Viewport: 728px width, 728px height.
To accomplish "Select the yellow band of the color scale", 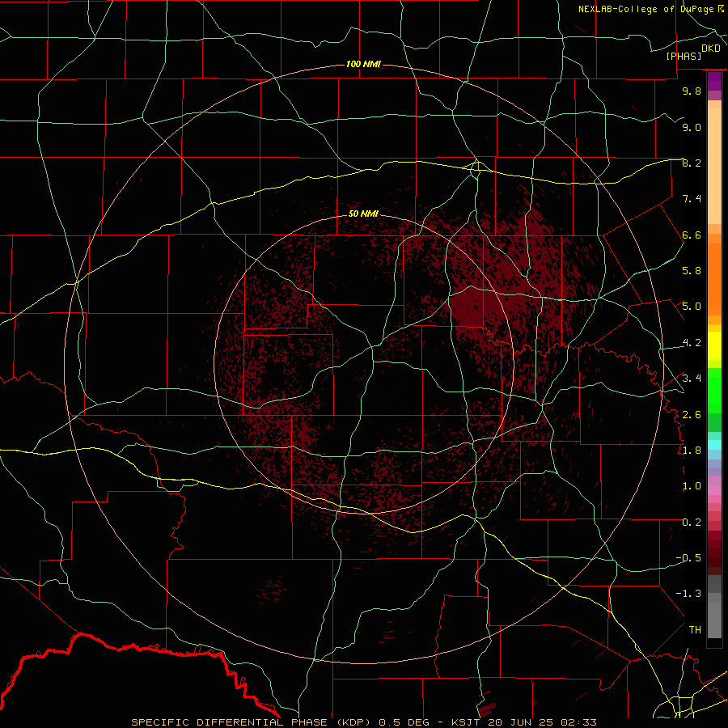I will click(x=714, y=346).
